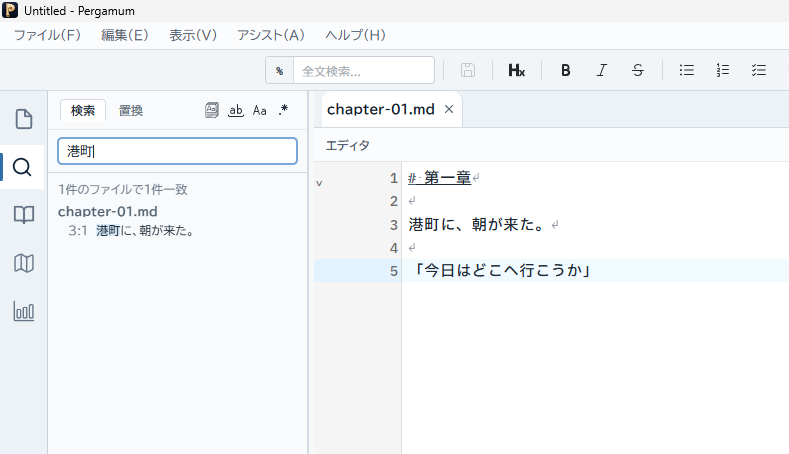Image resolution: width=789 pixels, height=454 pixels.
Task: Select the search magnifier sidebar icon
Action: 22,167
